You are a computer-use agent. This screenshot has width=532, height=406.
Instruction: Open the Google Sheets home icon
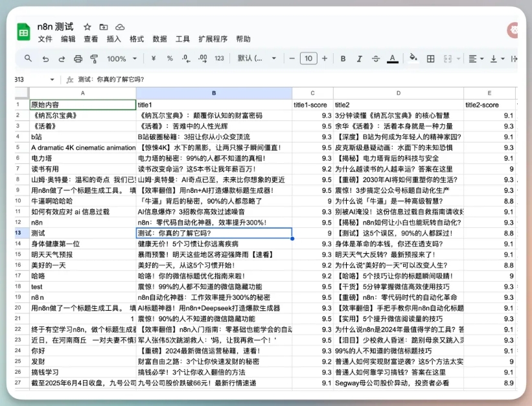pyautogui.click(x=23, y=32)
